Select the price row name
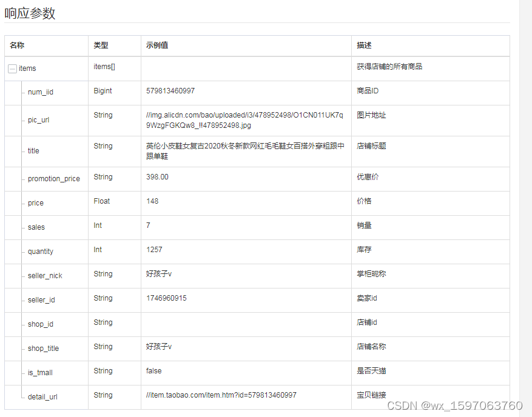The height and width of the screenshot is (417, 532). click(x=36, y=203)
